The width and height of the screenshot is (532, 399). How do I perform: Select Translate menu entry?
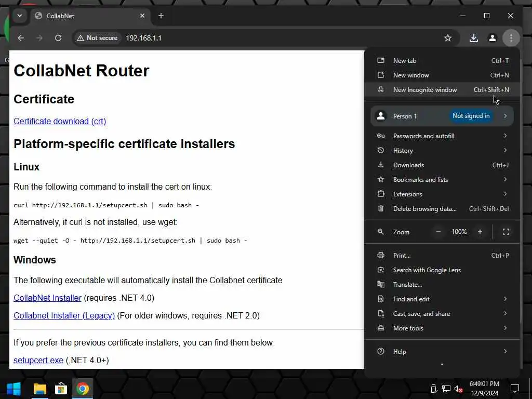(442, 285)
